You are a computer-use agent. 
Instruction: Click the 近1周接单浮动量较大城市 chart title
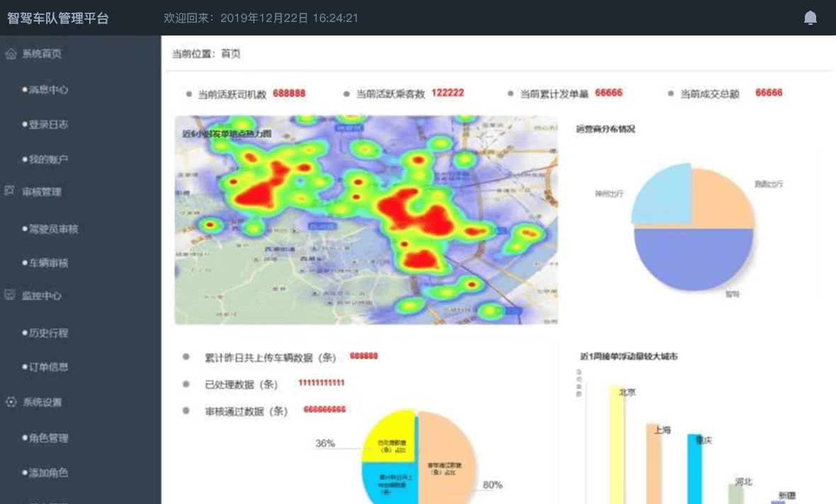click(x=628, y=357)
